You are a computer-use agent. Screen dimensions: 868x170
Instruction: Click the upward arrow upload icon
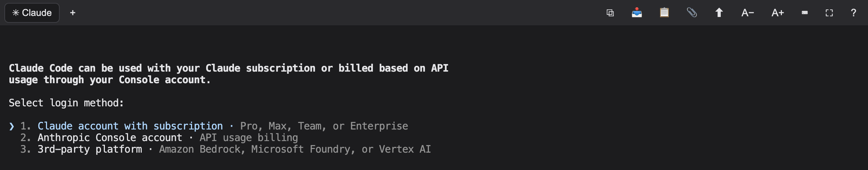pos(719,13)
